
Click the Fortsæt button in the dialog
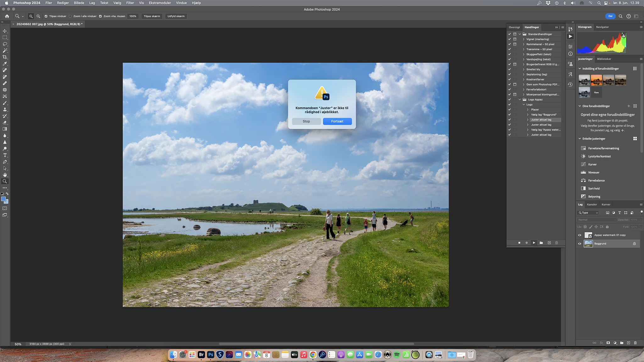(x=337, y=121)
